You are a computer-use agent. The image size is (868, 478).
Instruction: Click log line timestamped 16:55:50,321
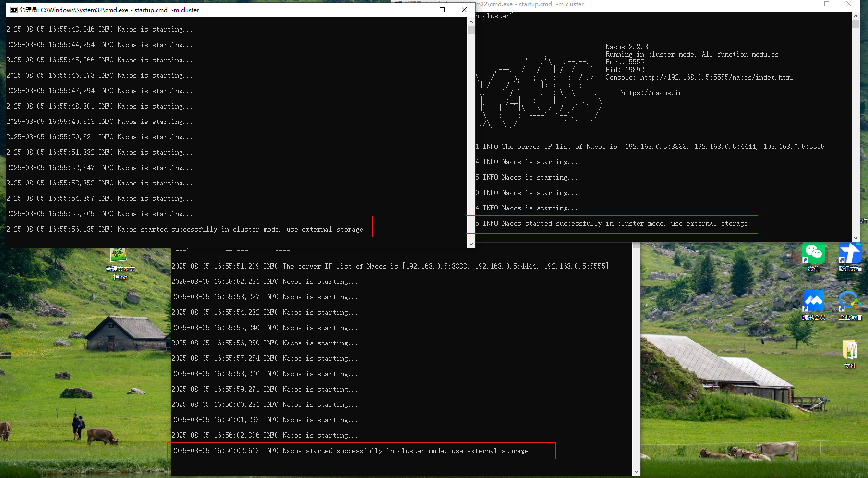pyautogui.click(x=99, y=137)
